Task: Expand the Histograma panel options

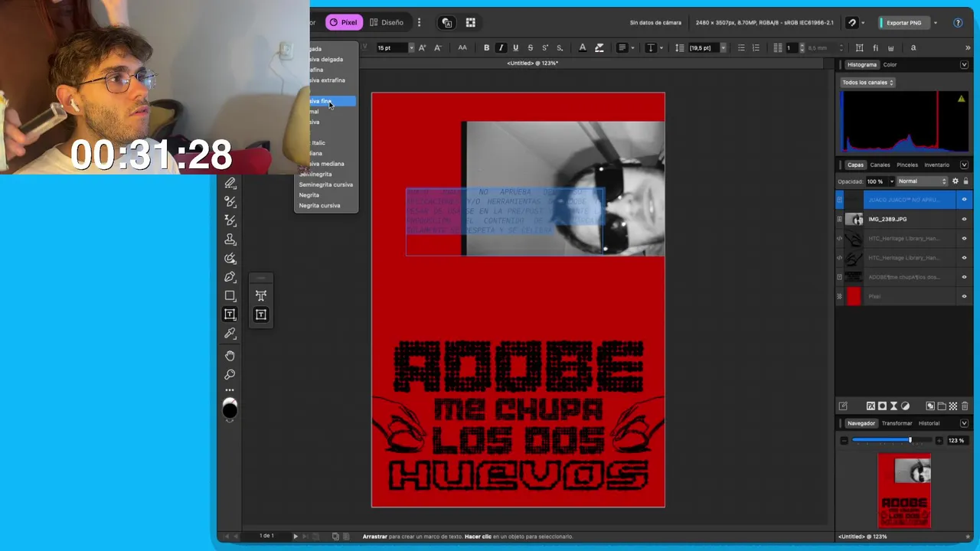Action: [964, 64]
